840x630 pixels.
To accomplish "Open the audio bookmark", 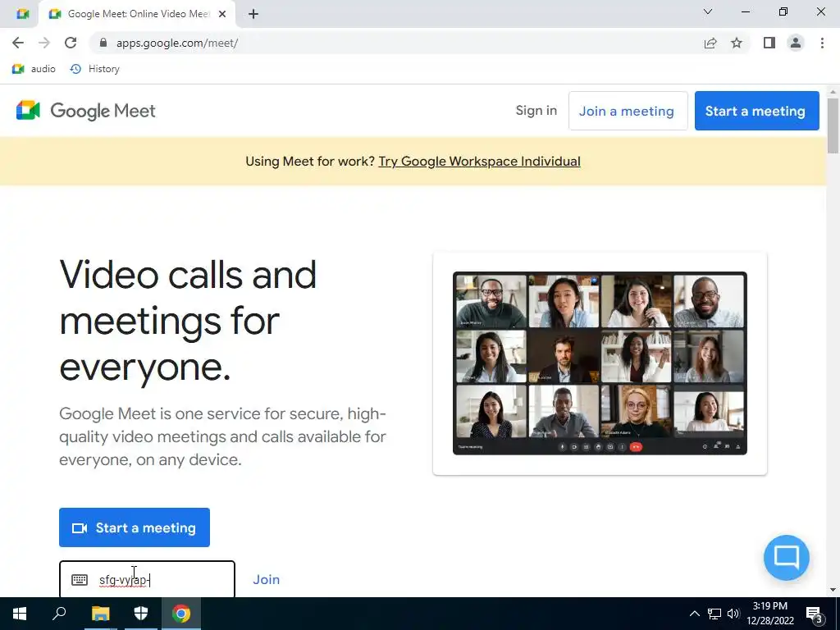I will [34, 69].
